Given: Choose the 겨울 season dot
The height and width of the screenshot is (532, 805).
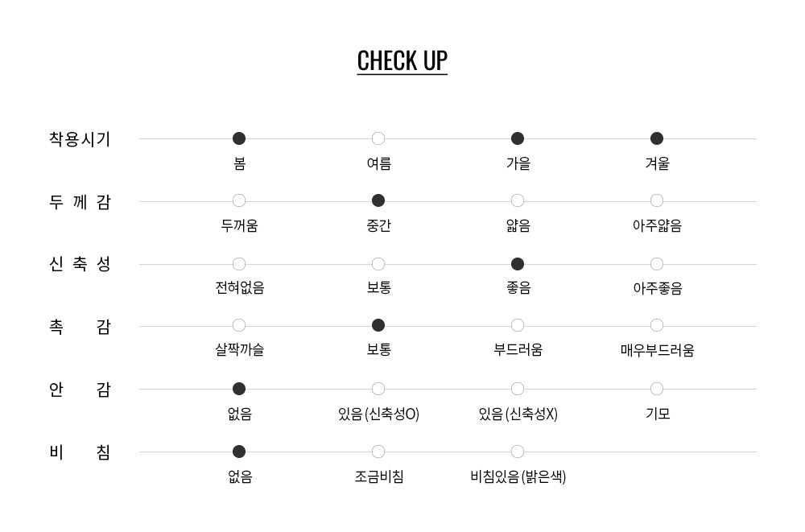Looking at the screenshot, I should pyautogui.click(x=657, y=138).
